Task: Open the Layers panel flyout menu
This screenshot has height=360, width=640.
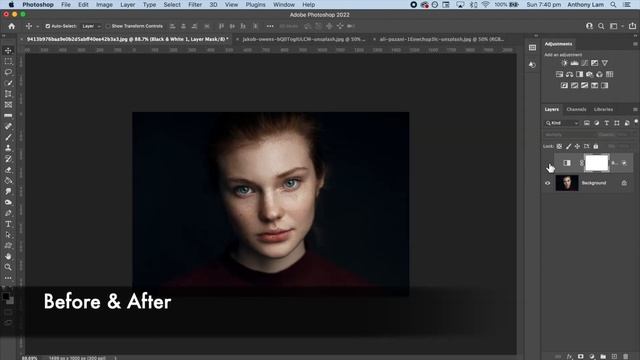Action: 635,109
